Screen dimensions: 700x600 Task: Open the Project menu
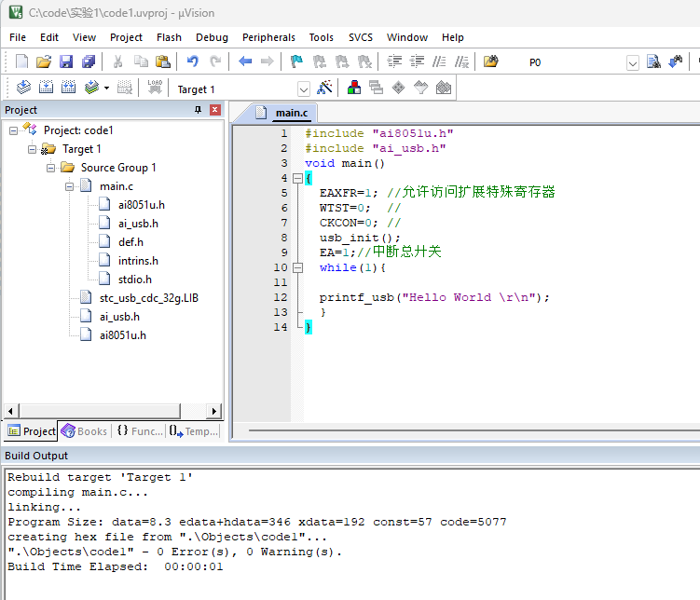pos(127,37)
